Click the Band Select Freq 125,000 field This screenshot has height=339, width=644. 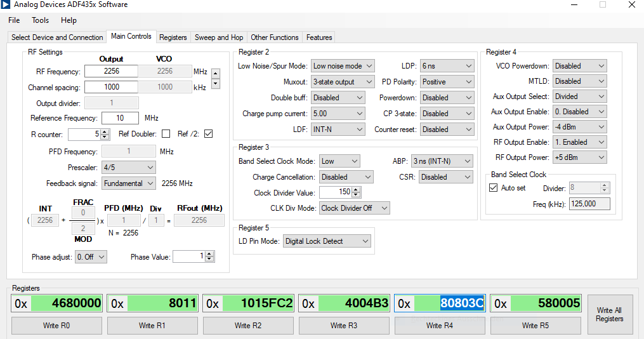[x=589, y=204]
